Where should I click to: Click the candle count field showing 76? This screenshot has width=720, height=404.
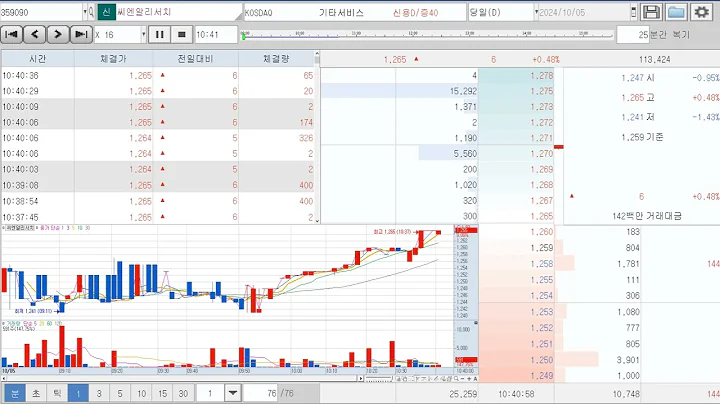coord(261,393)
